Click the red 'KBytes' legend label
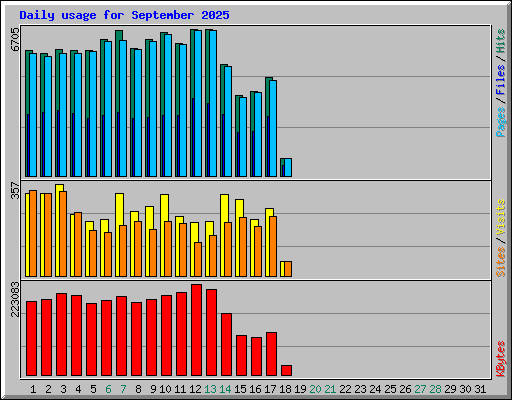Screen dimensions: 512x400 501,359
